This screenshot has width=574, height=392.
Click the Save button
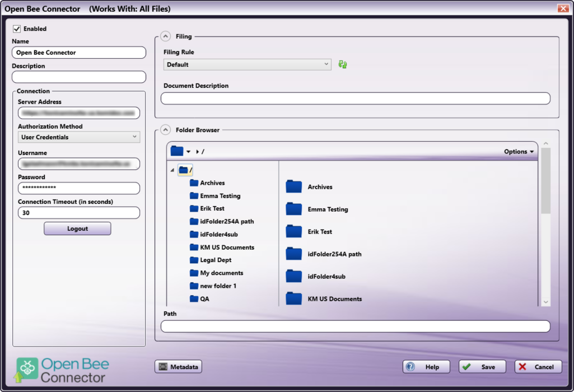point(482,367)
